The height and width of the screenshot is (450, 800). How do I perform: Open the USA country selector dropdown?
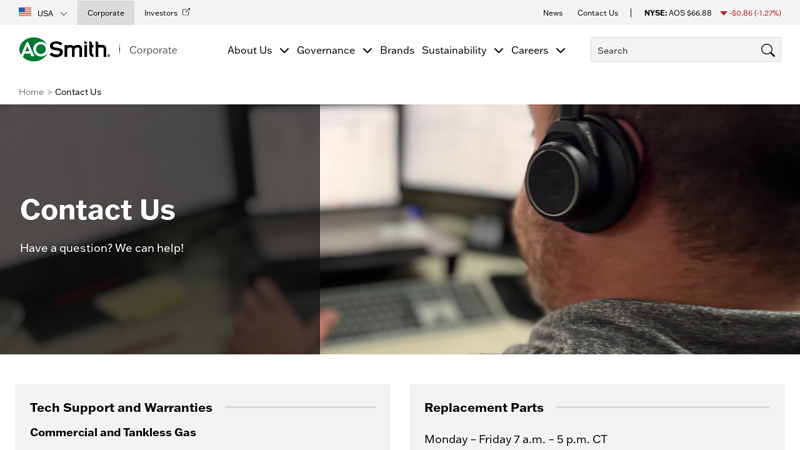coord(43,13)
